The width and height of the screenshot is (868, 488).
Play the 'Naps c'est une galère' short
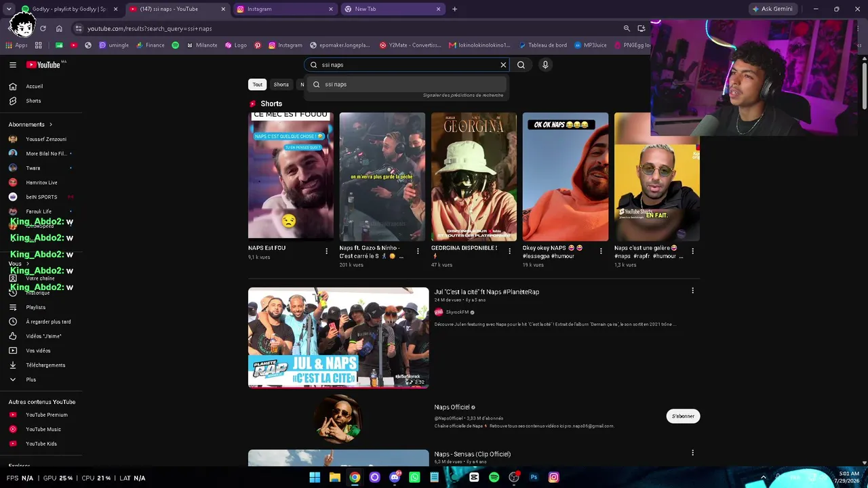[x=657, y=176]
